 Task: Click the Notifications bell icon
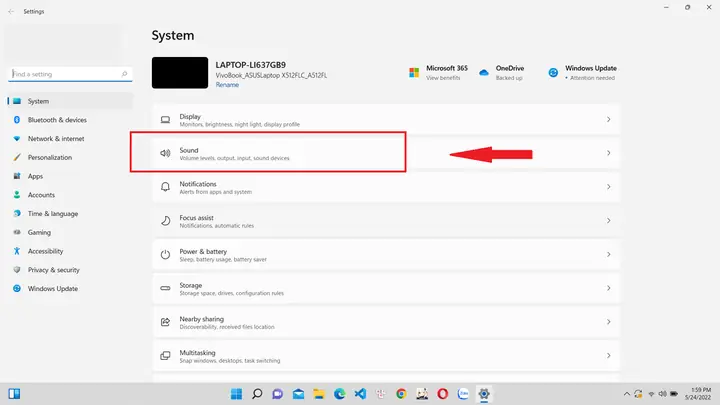coord(165,187)
